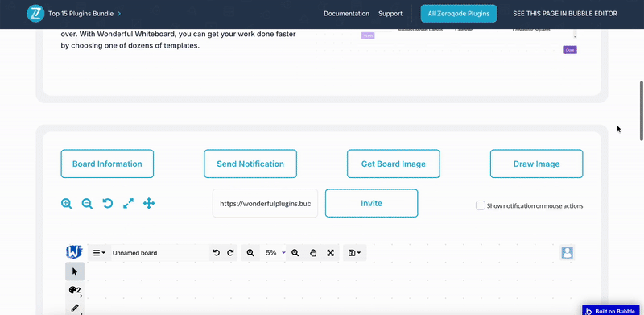The width and height of the screenshot is (644, 315).
Task: Click the whiteboard undo icon
Action: (x=217, y=253)
